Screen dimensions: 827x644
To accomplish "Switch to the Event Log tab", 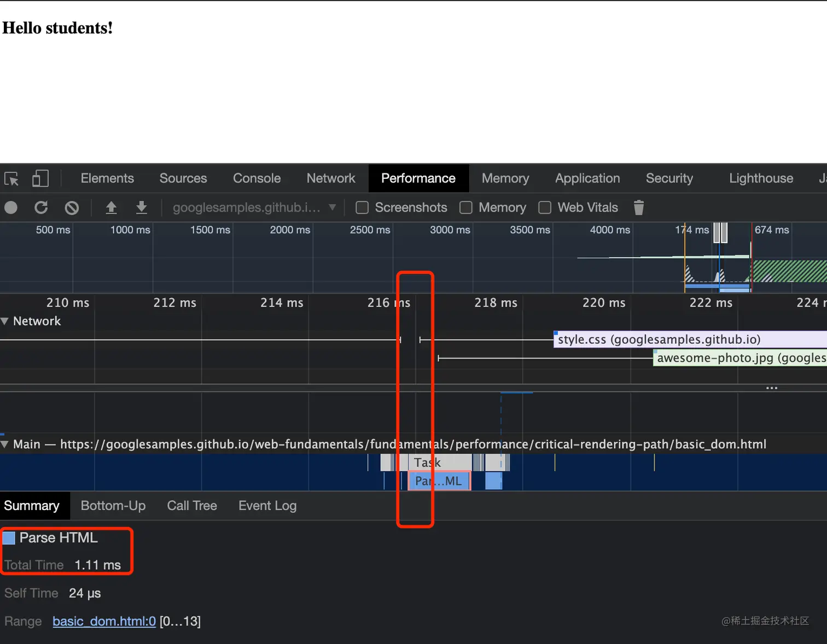I will pyautogui.click(x=267, y=506).
